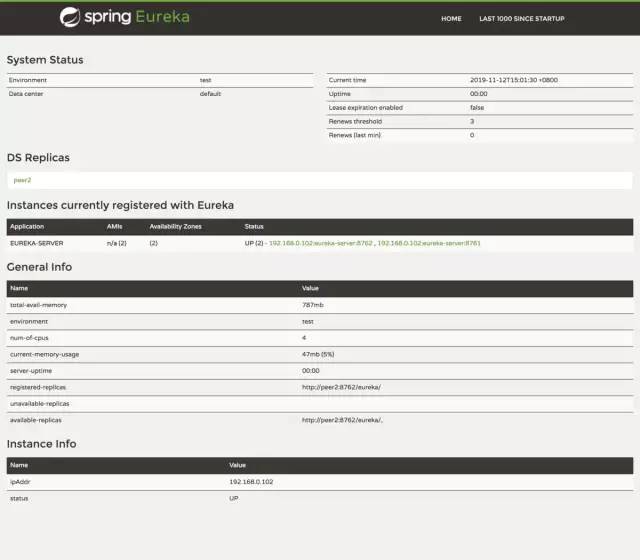Click the 787mb memory value
The width and height of the screenshot is (640, 560).
point(313,305)
